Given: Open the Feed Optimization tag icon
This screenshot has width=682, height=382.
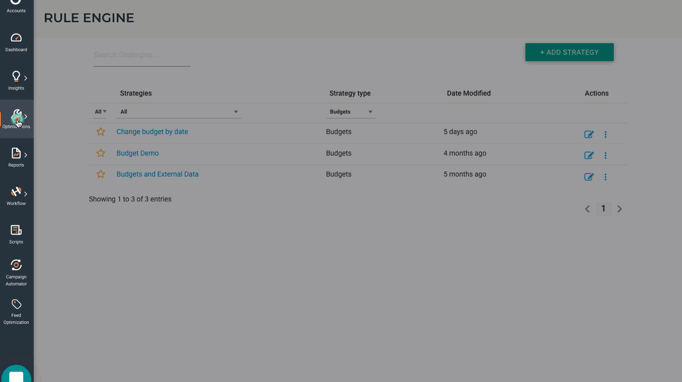Looking at the screenshot, I should 16,304.
